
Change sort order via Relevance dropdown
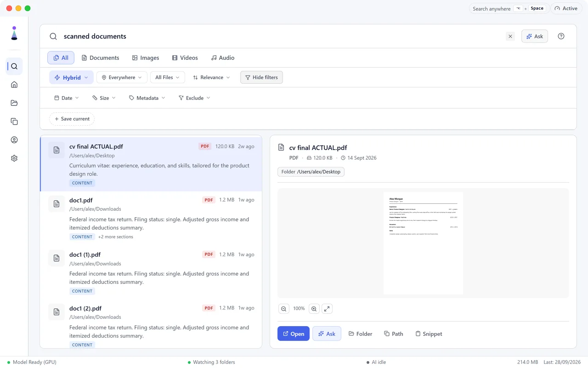[x=211, y=77]
